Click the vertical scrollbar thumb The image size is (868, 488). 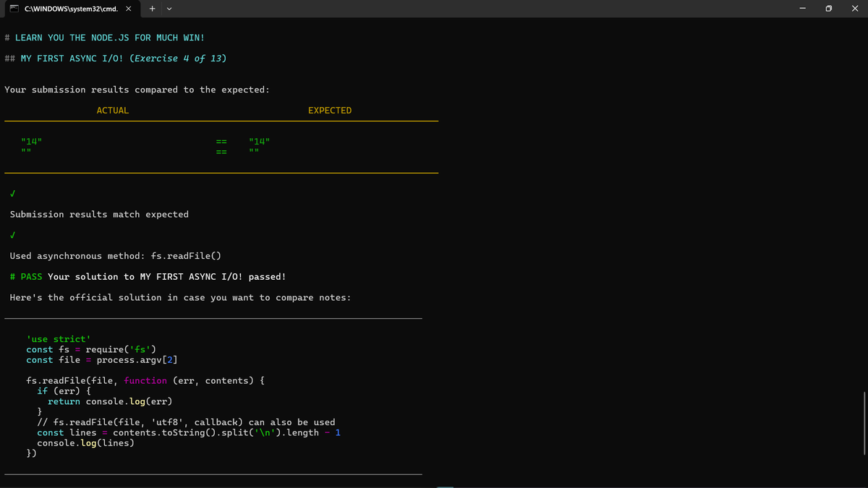pyautogui.click(x=864, y=423)
